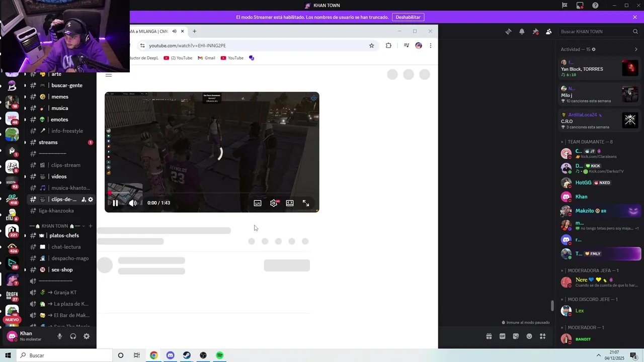Mute the YouTube player volume
Image resolution: width=644 pixels, height=362 pixels.
(x=133, y=203)
